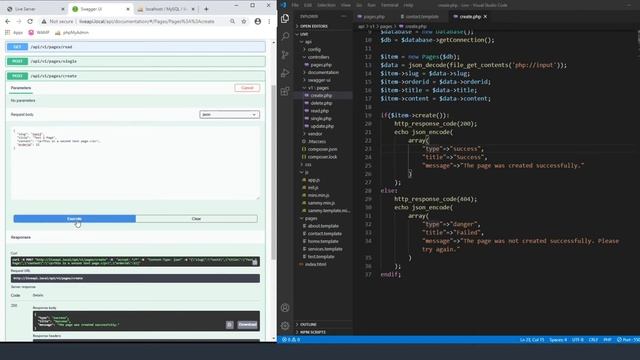Switch to pages.php editor tab
This screenshot has width=640, height=360.
click(x=371, y=17)
